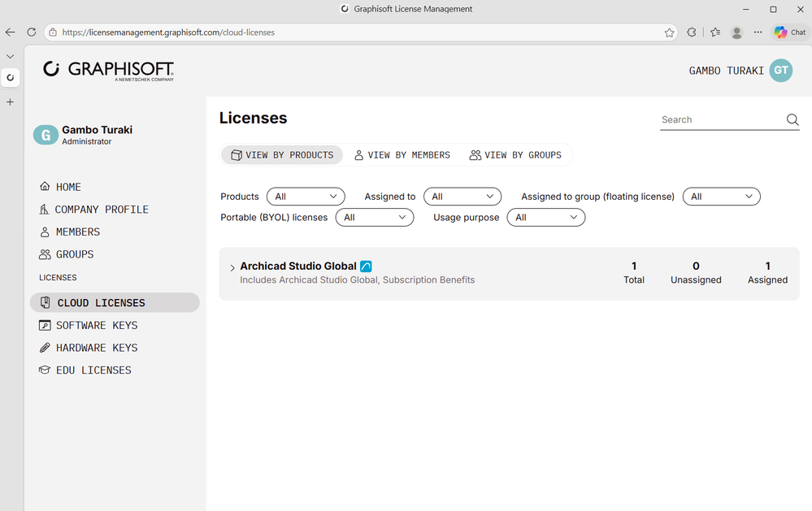
Task: Maximize the browser window
Action: (773, 9)
